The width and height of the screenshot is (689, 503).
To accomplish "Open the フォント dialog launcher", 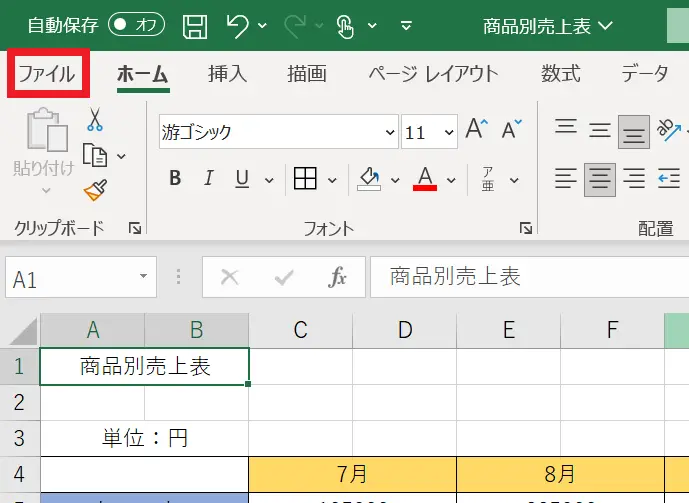I will [x=526, y=228].
